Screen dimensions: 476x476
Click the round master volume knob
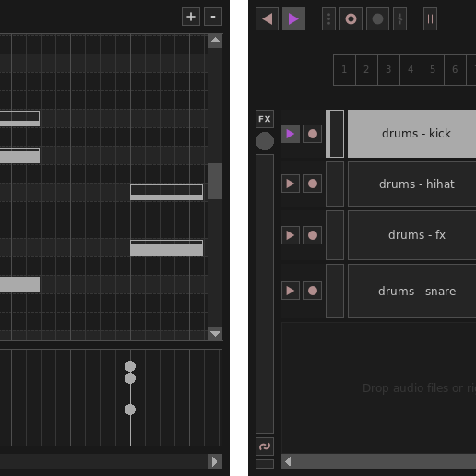coord(265,141)
